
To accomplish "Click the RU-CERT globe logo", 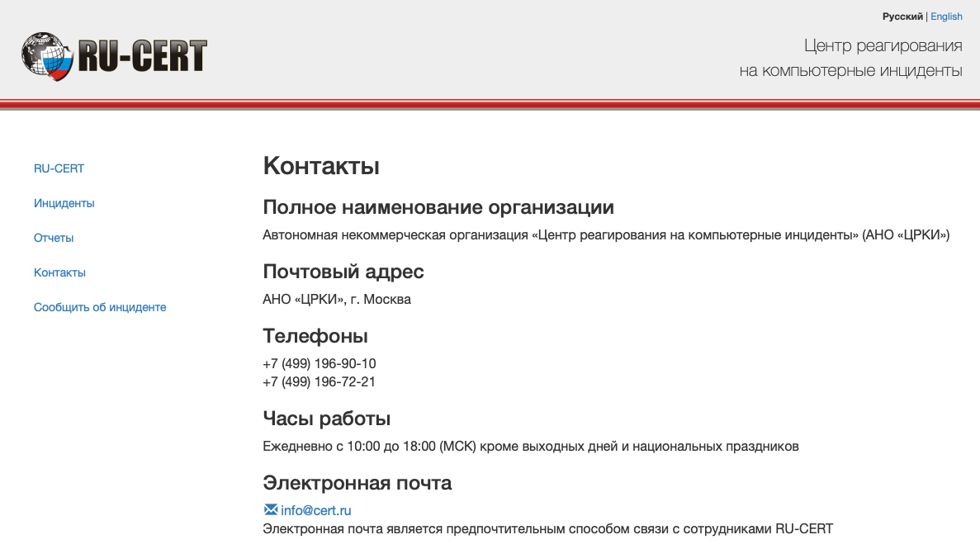I will [x=44, y=54].
